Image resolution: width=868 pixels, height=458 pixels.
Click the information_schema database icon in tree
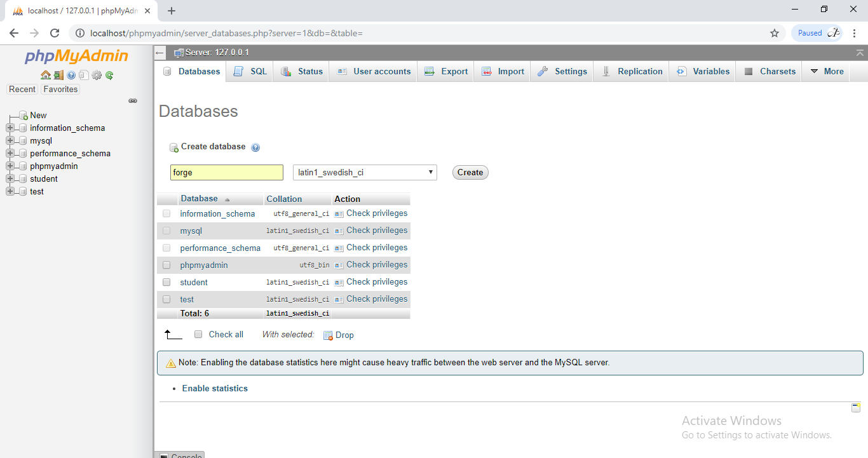point(24,128)
